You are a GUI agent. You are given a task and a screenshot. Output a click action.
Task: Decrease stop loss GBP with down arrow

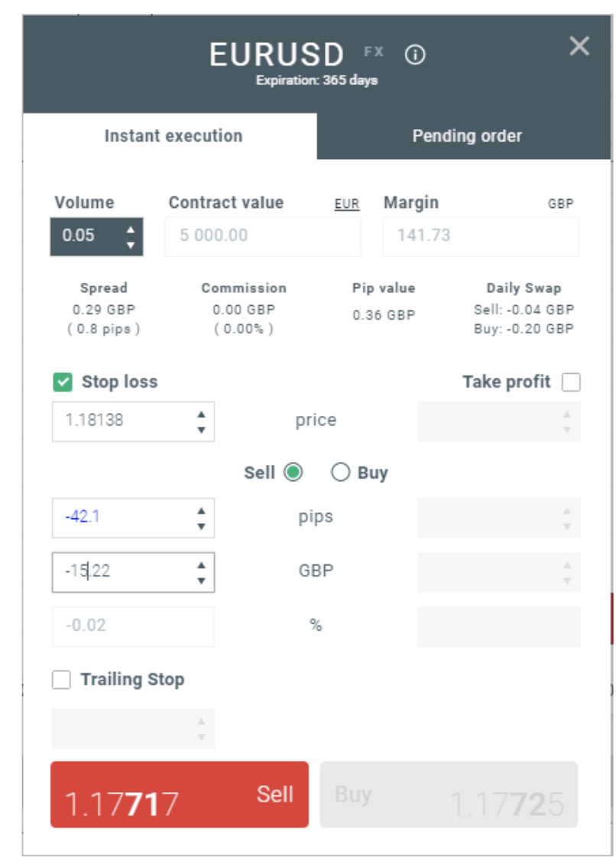click(x=201, y=580)
